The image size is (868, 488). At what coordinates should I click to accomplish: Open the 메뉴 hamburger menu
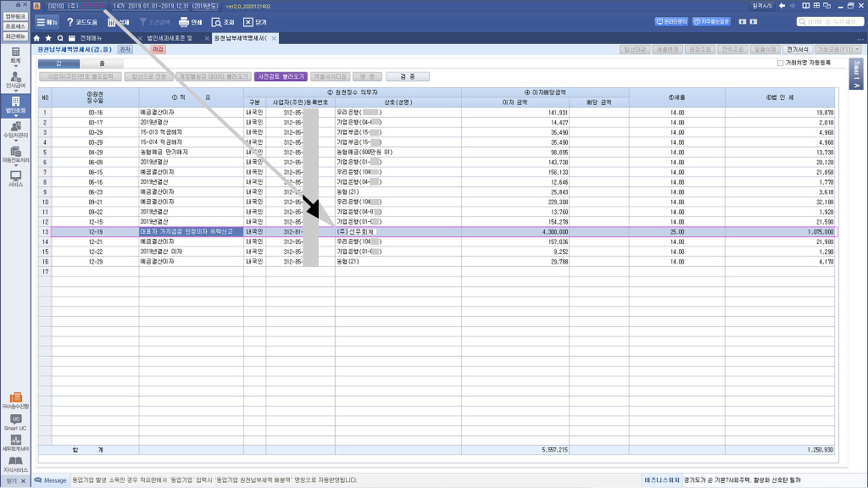[x=47, y=22]
